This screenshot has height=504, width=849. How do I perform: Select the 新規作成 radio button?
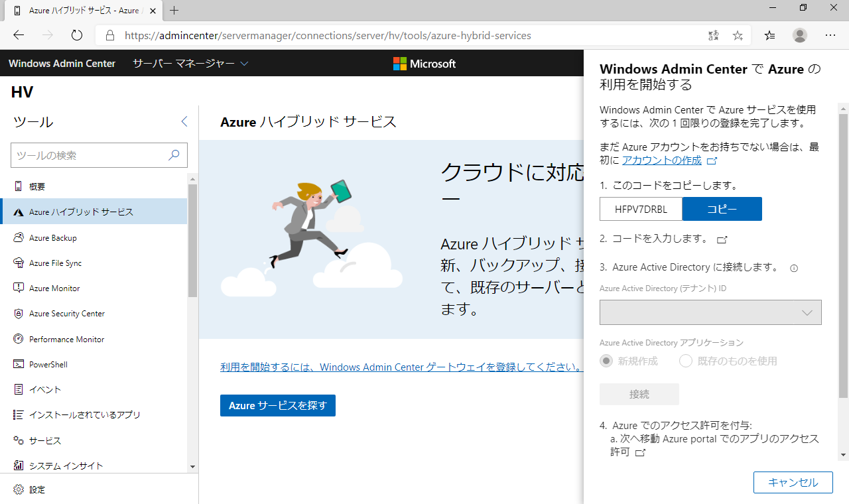(606, 361)
